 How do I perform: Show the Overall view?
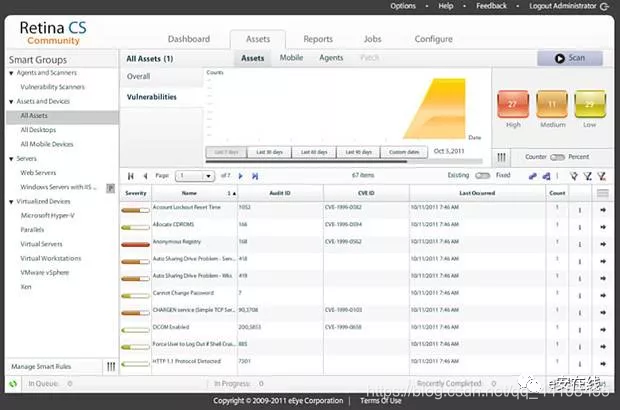[138, 76]
